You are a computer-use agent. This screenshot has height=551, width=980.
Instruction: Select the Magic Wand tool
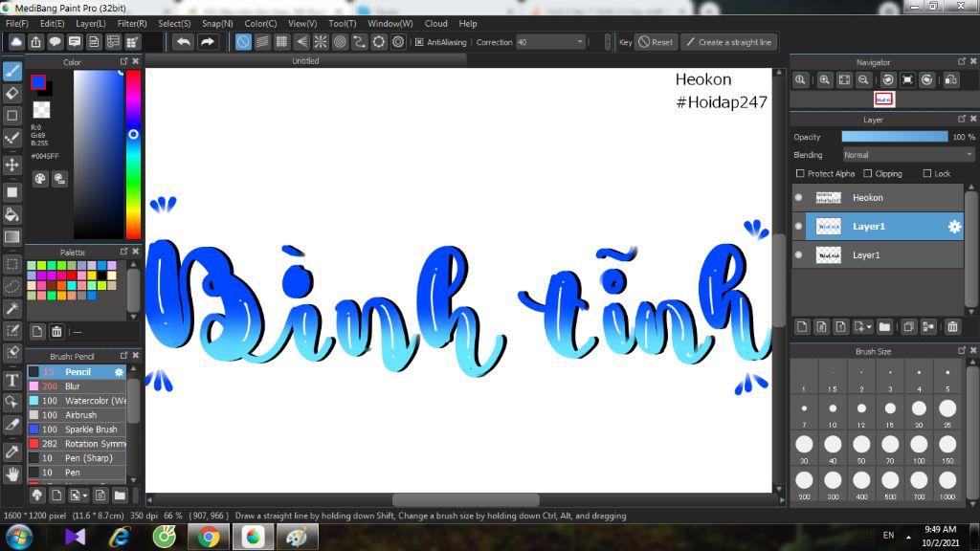click(x=11, y=309)
